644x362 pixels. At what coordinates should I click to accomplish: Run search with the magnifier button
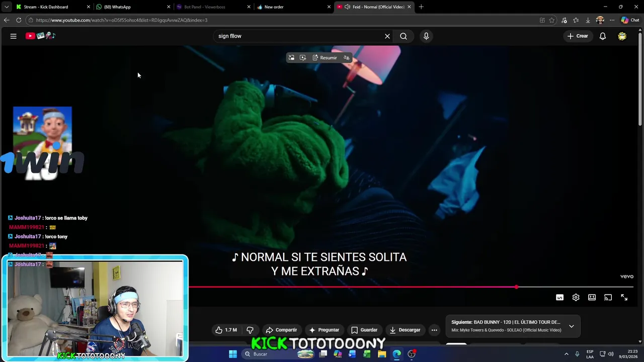(x=404, y=36)
